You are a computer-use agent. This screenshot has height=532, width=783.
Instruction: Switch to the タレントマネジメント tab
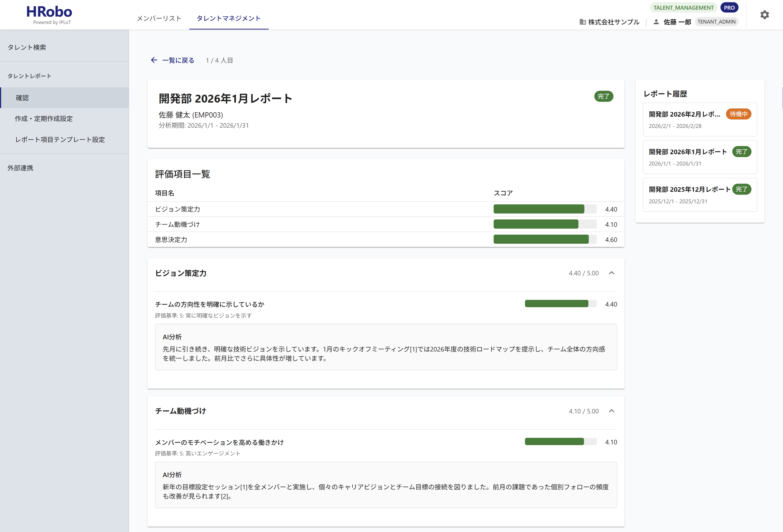pos(229,18)
